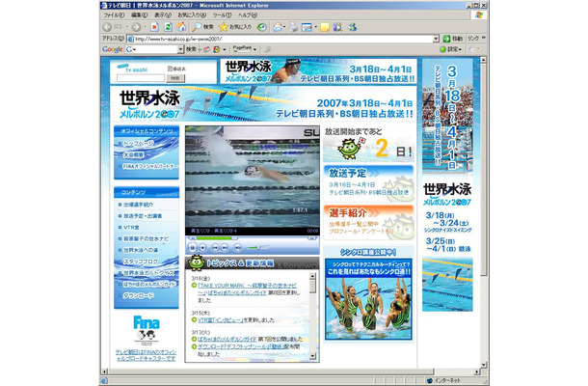Click the media player volume slider
This screenshot has height=386, width=588.
pyautogui.click(x=258, y=247)
